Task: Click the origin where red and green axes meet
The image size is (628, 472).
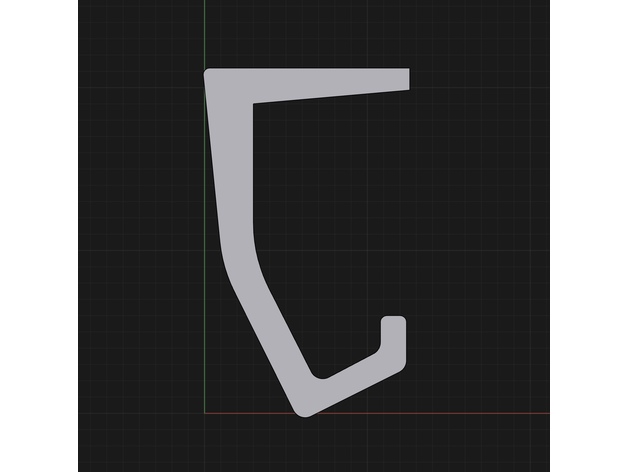Action: pos(205,413)
